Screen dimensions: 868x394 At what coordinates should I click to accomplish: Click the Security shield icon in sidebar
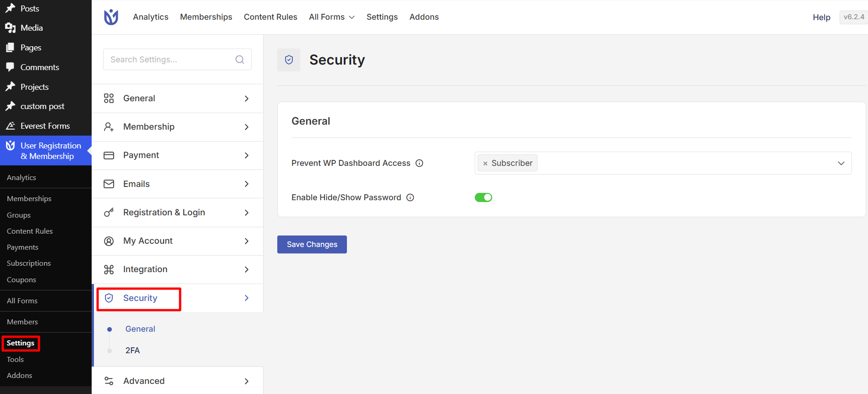[109, 298]
